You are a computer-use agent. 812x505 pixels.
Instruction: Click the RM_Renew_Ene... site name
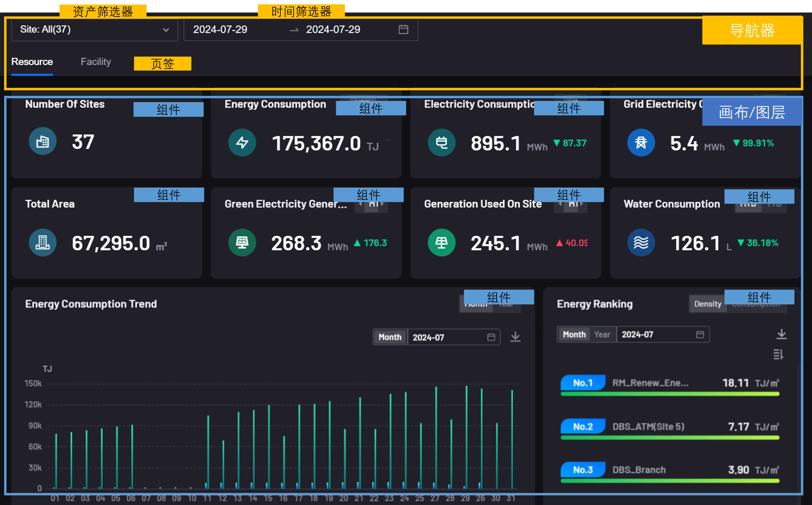pyautogui.click(x=651, y=383)
